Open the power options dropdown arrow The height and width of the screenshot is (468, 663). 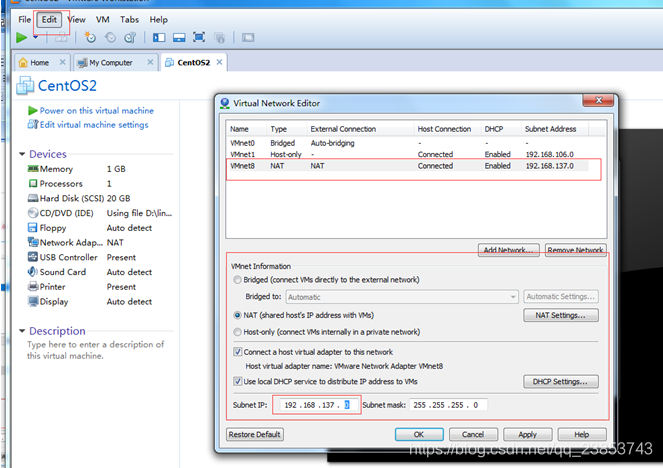click(x=36, y=37)
